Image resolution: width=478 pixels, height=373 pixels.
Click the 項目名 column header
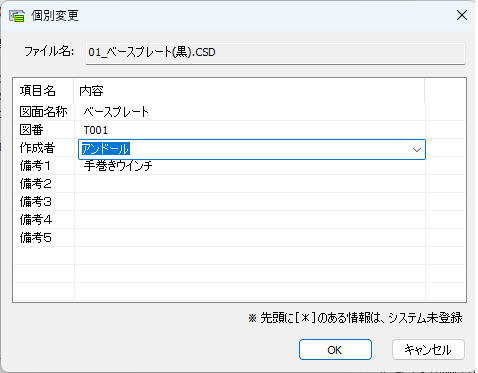44,91
